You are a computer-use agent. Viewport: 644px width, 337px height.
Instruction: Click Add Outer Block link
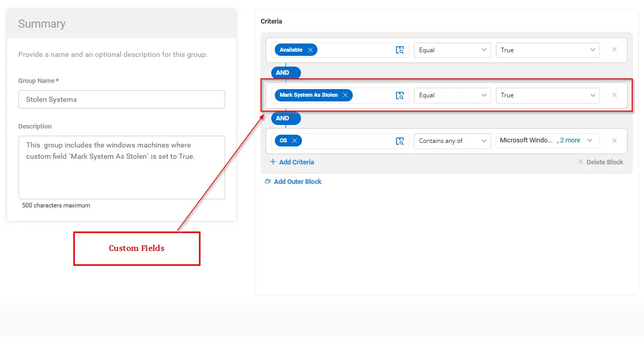293,181
